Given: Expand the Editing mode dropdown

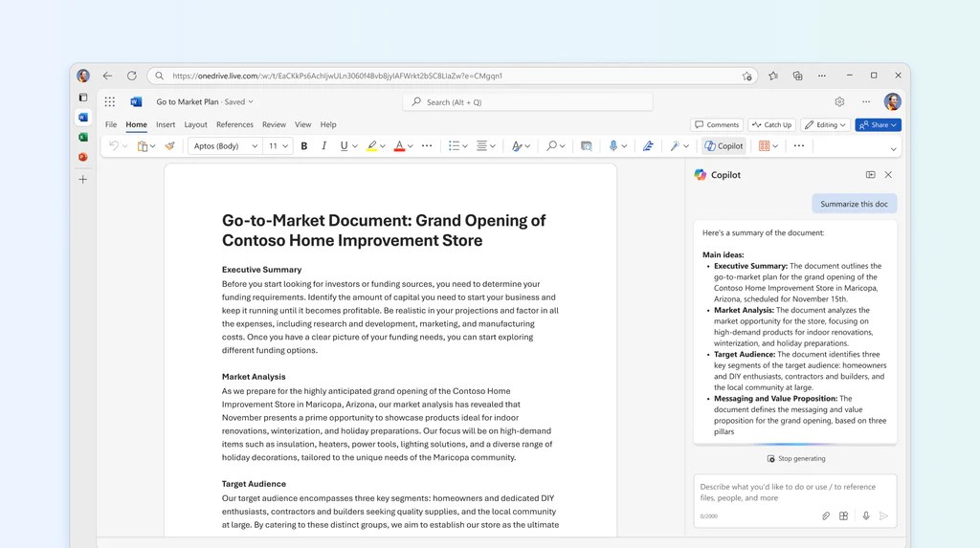Looking at the screenshot, I should tap(825, 125).
